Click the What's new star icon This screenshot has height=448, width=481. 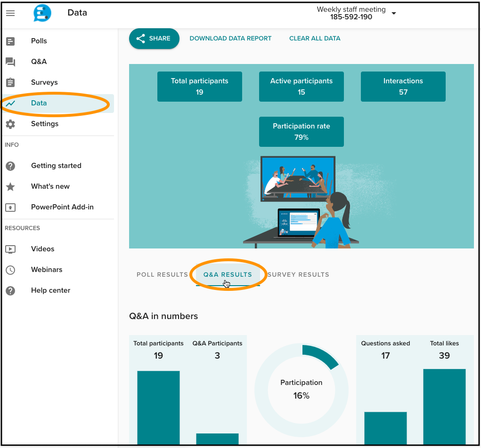[x=10, y=187]
